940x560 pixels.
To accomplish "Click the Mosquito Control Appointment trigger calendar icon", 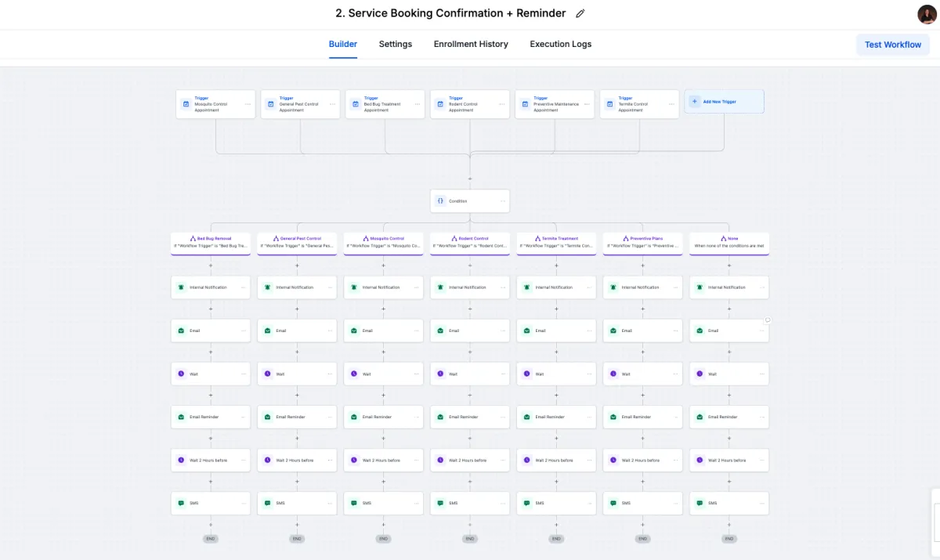I will click(x=186, y=104).
